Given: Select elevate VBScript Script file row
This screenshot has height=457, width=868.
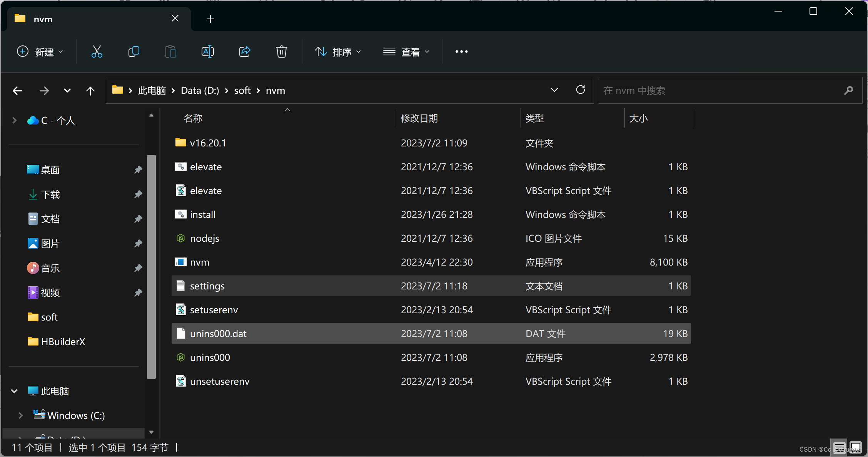Looking at the screenshot, I should (431, 191).
